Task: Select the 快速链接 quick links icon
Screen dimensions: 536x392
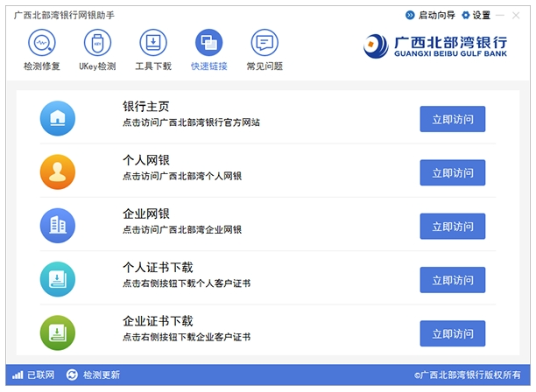Action: (x=208, y=42)
